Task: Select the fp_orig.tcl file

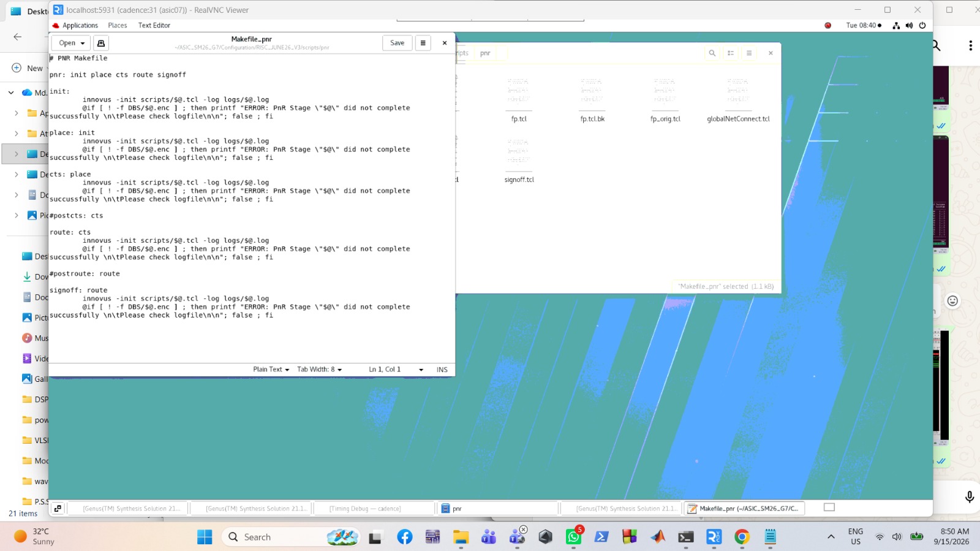Action: click(x=665, y=99)
